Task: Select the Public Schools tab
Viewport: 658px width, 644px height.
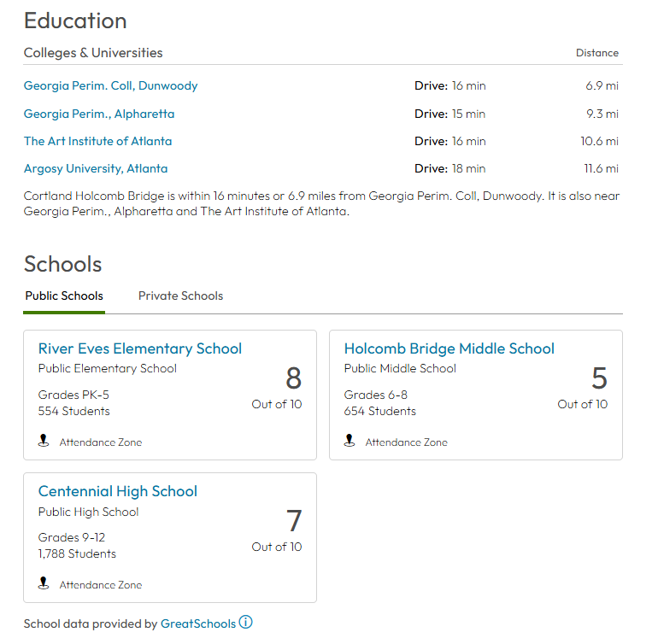Action: [64, 296]
